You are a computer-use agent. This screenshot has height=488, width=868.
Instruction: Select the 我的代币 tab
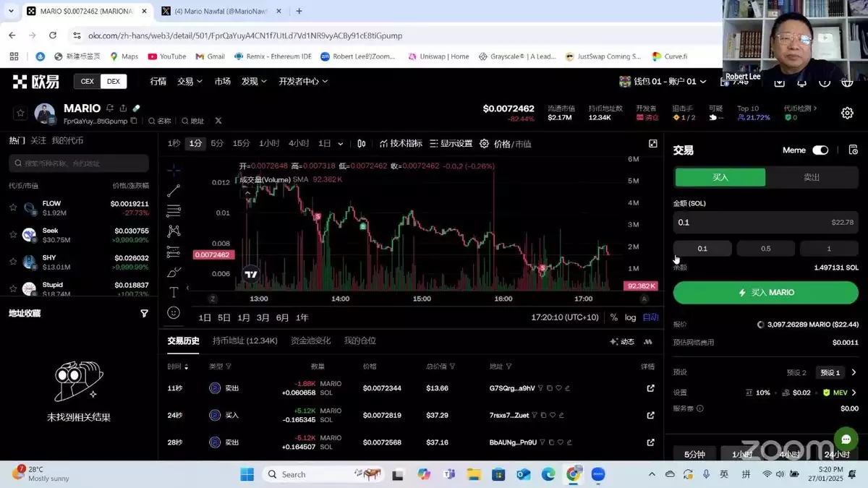click(x=67, y=141)
